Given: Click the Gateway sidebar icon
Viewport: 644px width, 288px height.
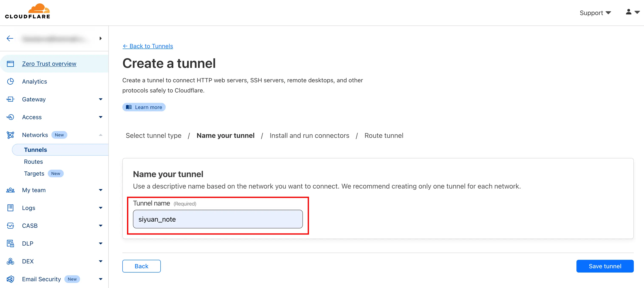Looking at the screenshot, I should (10, 99).
